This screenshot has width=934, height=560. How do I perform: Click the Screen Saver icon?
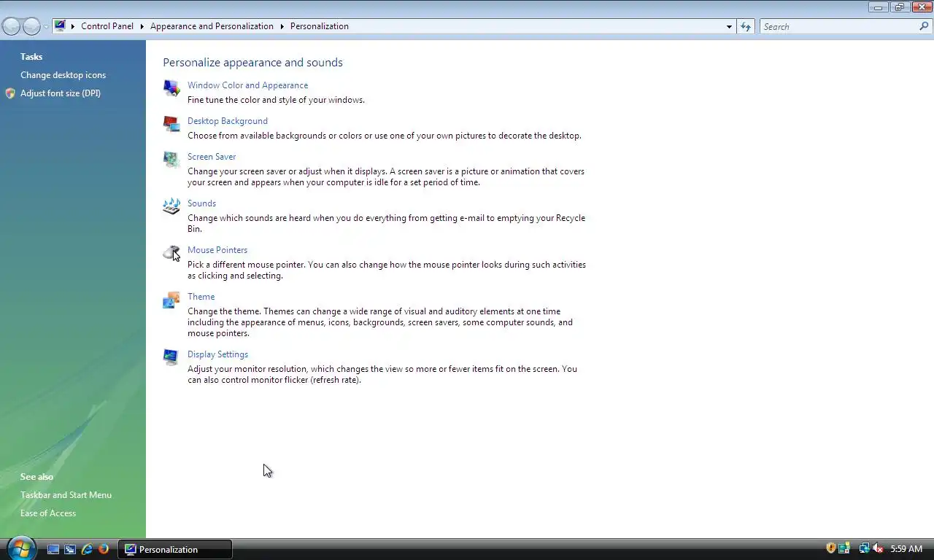171,160
